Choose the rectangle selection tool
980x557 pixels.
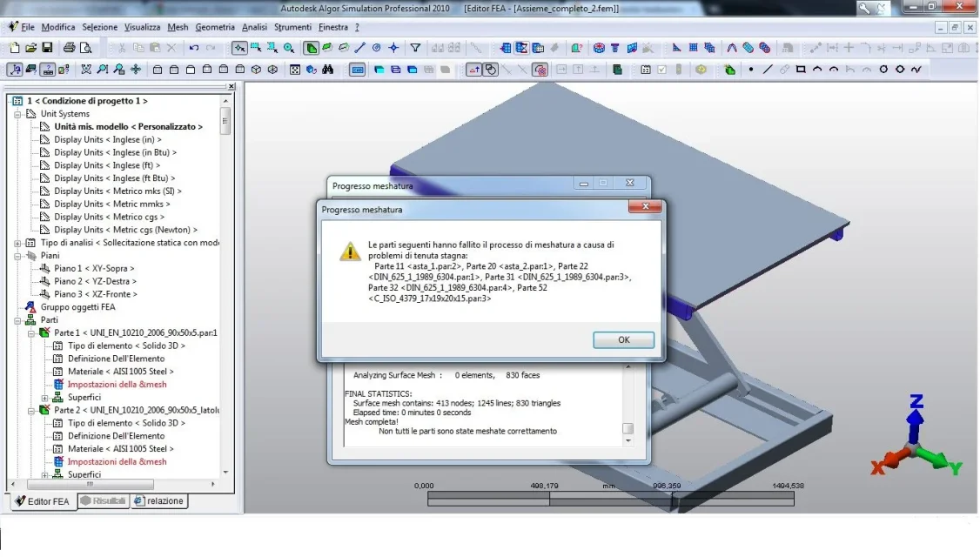tap(256, 48)
